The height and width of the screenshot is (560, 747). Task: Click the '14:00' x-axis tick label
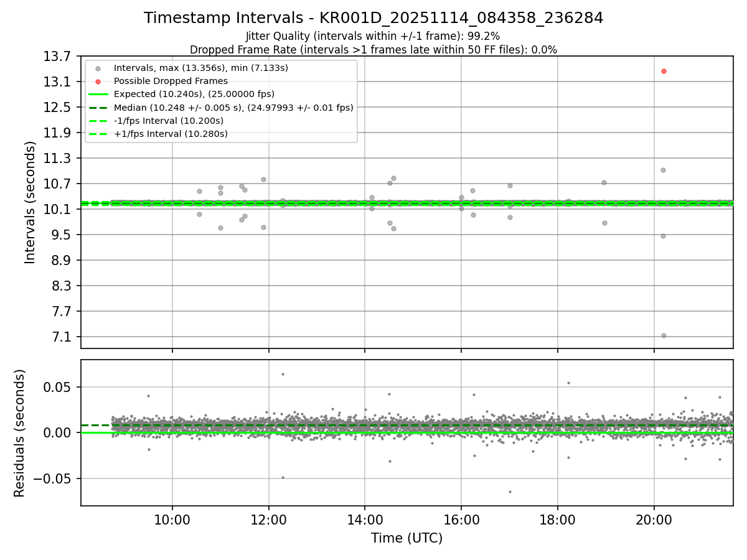(365, 519)
